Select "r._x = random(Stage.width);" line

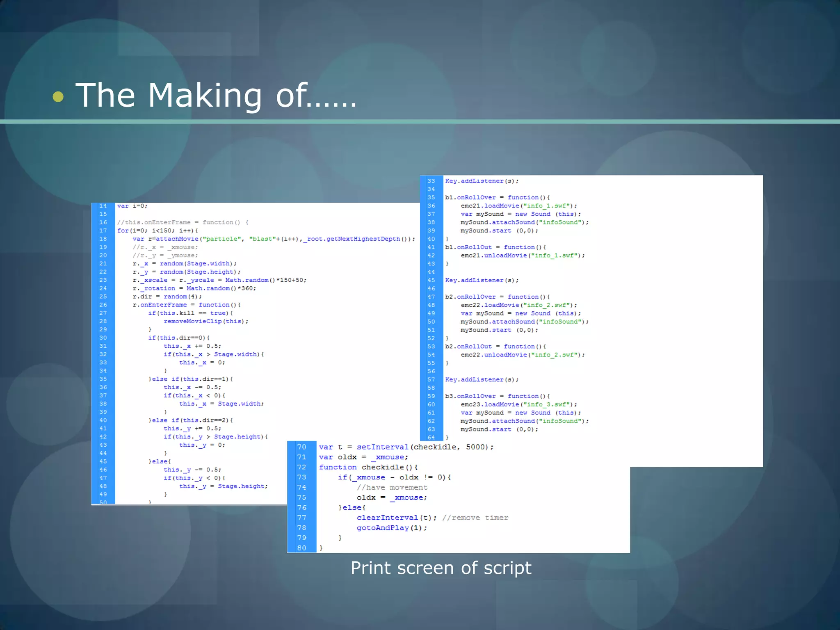(x=185, y=263)
